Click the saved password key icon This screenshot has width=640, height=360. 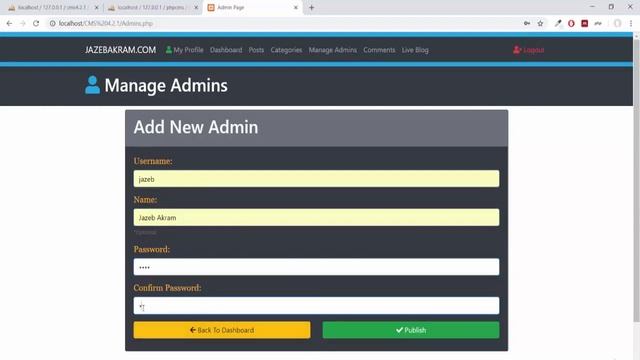(527, 24)
